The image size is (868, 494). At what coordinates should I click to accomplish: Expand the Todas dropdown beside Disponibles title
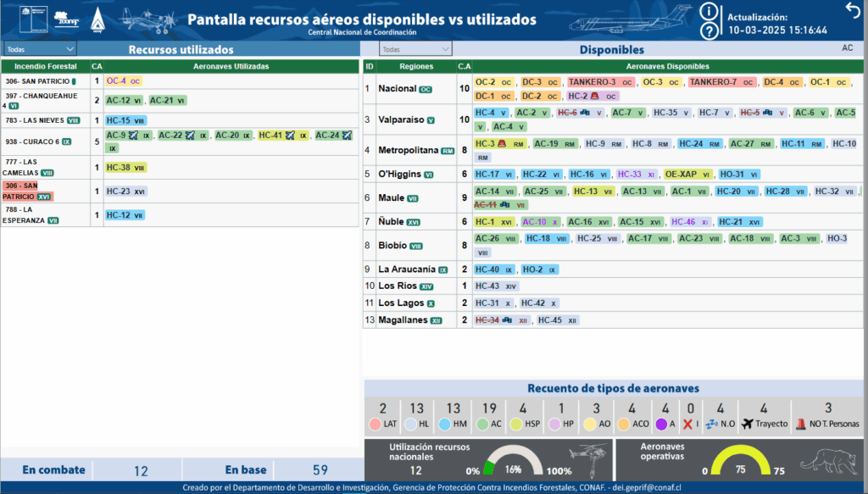(x=415, y=49)
